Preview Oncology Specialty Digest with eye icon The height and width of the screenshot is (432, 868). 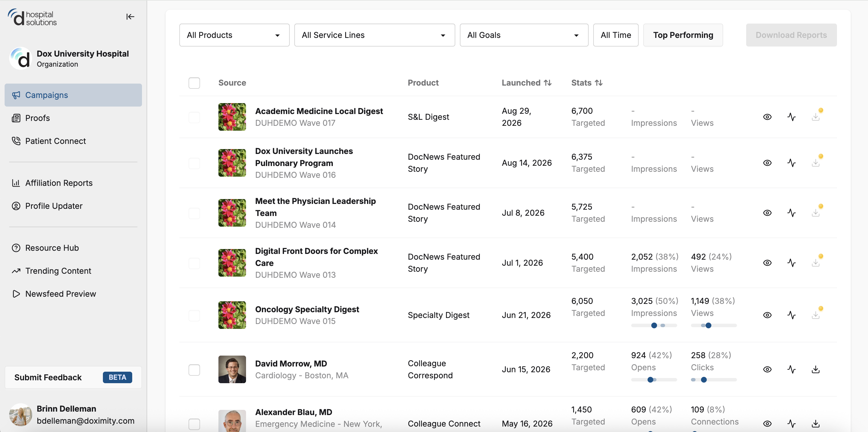767,315
